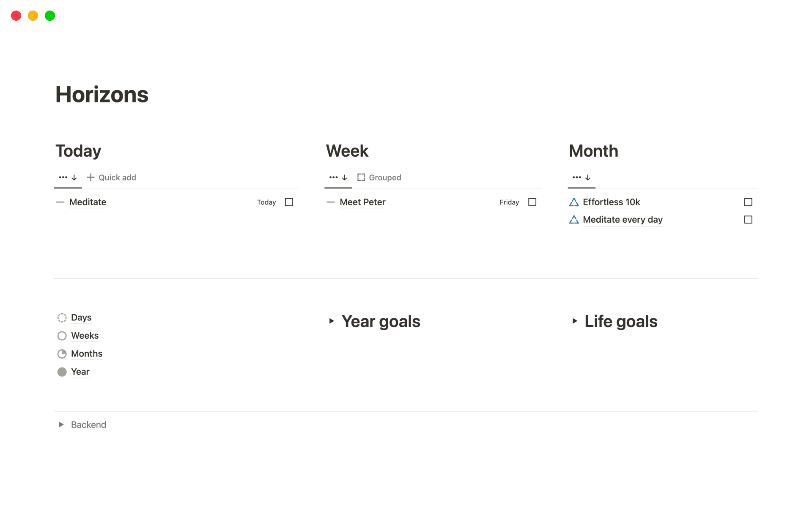Click the sort arrow under Today
The image size is (812, 508).
(x=74, y=177)
